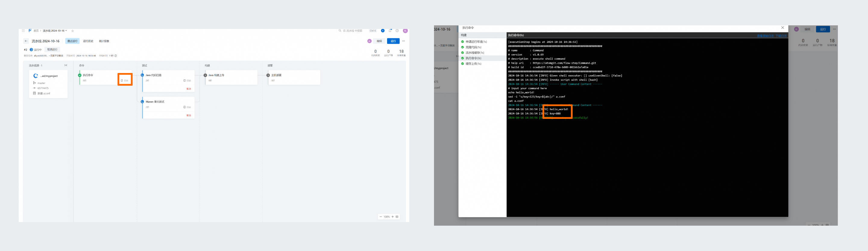The width and height of the screenshot is (868, 251).
Task: Click the master branch label
Action: click(x=42, y=83)
